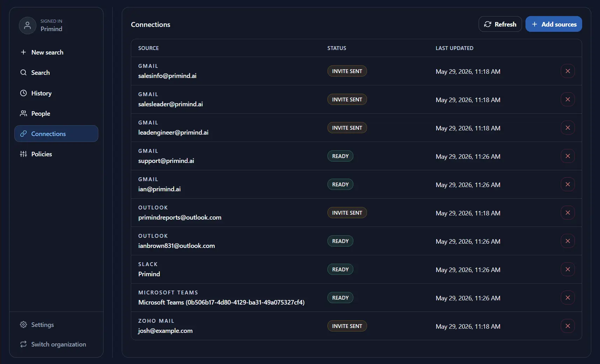Click the last updated time for support@primind.ai
Screen dimensions: 600x364
468,157
